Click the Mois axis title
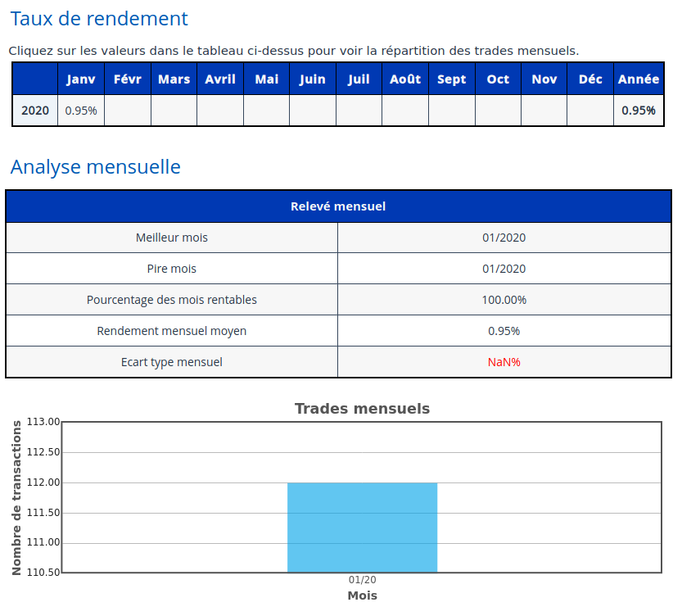This screenshot has height=616, width=682. coord(363,596)
